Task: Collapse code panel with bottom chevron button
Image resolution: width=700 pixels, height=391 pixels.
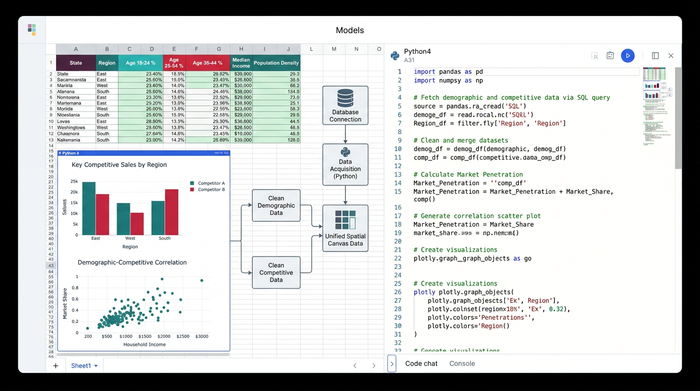Action: point(392,364)
